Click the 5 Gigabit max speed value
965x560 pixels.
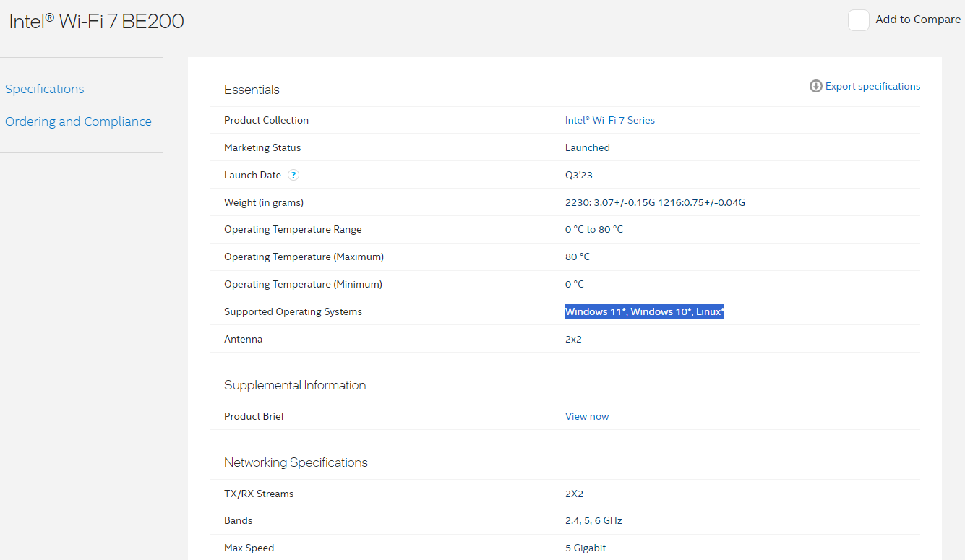[x=586, y=548]
